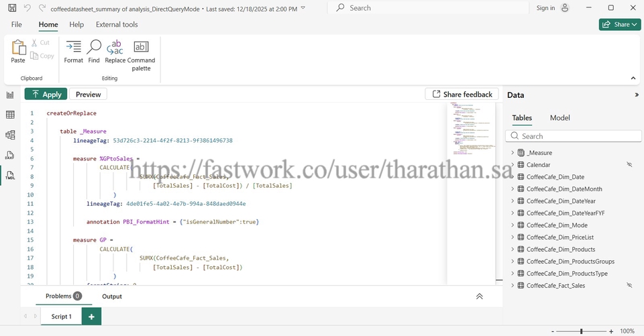Viewport: 644px width, 336px height.
Task: Click the Save icon in title bar
Action: tap(12, 8)
